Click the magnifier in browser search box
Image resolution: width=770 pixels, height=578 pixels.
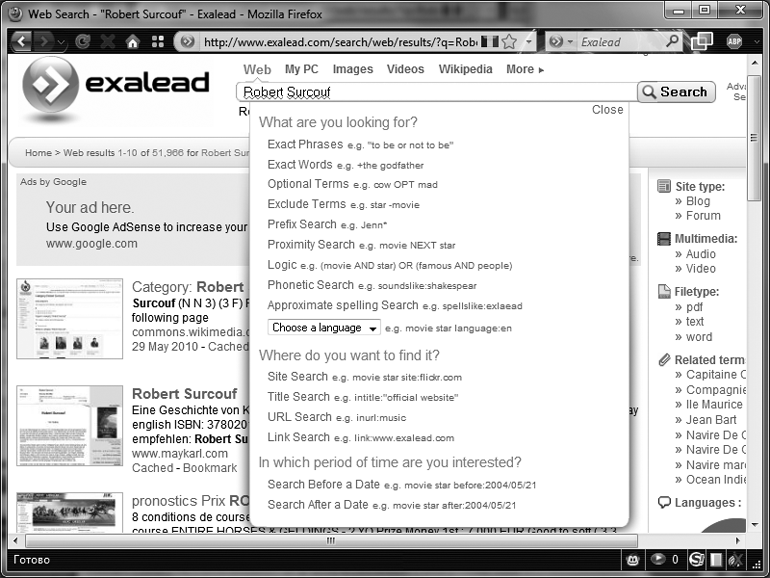pos(672,42)
